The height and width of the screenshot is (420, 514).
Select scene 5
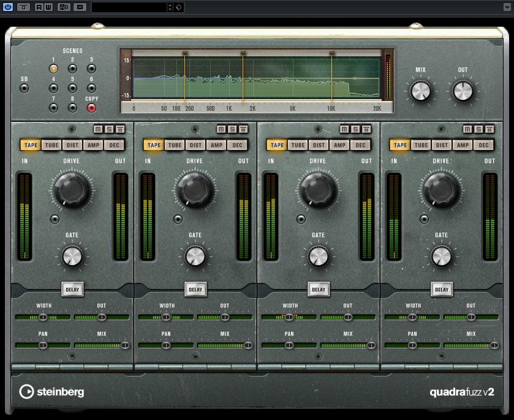pyautogui.click(x=72, y=88)
